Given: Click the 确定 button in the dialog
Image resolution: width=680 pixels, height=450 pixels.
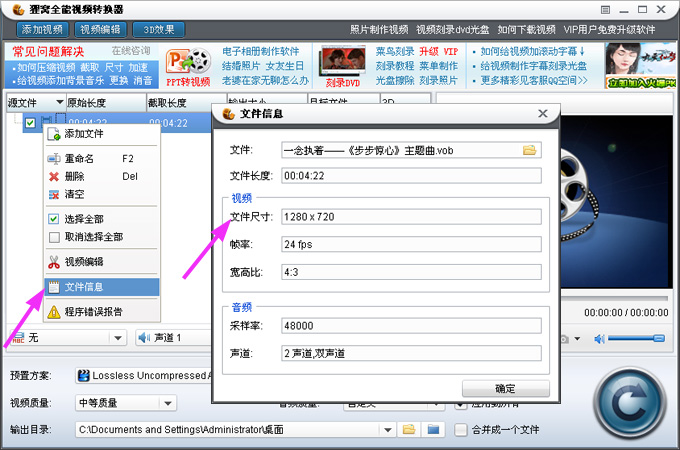Looking at the screenshot, I should click(506, 388).
